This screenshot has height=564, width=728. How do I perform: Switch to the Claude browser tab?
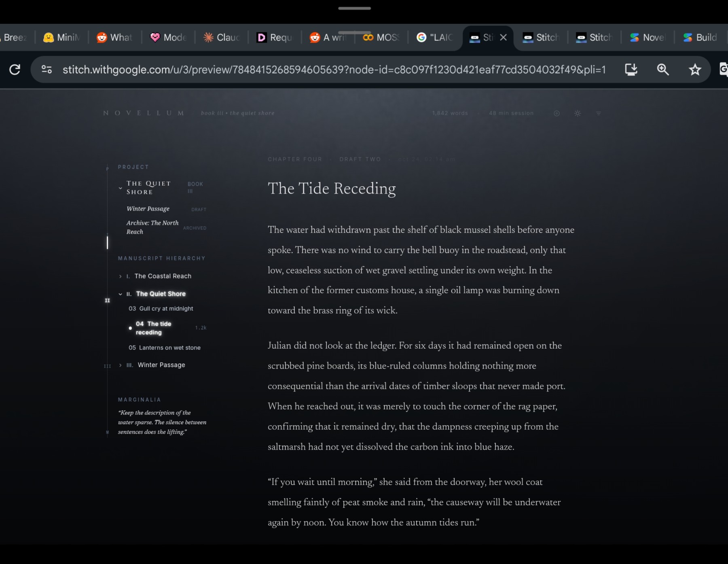point(221,38)
